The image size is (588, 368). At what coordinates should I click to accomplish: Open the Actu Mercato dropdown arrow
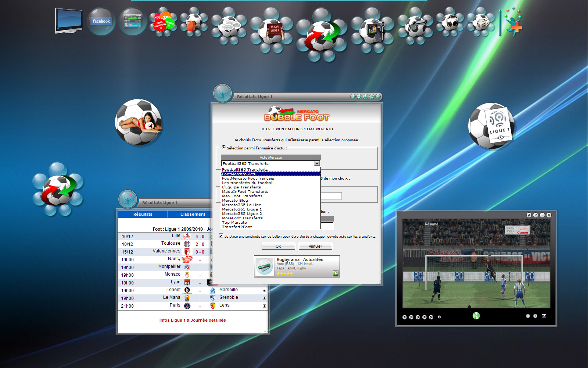coord(317,163)
